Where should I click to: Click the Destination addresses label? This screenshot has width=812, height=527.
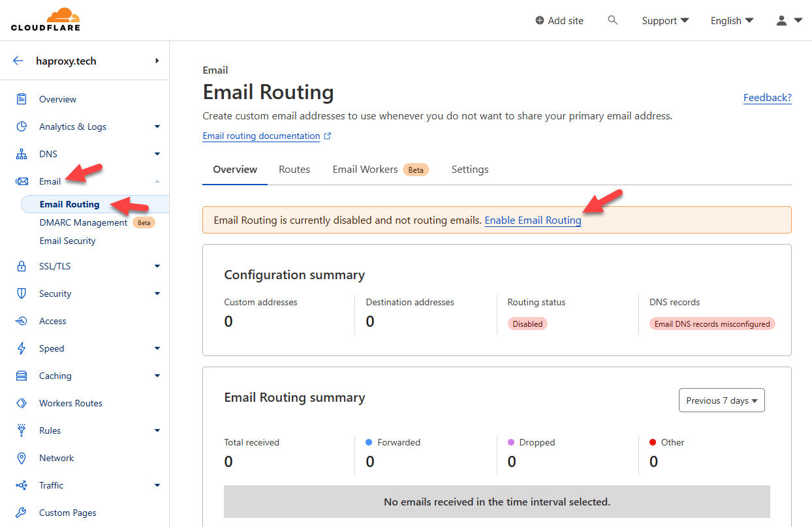[x=410, y=302]
